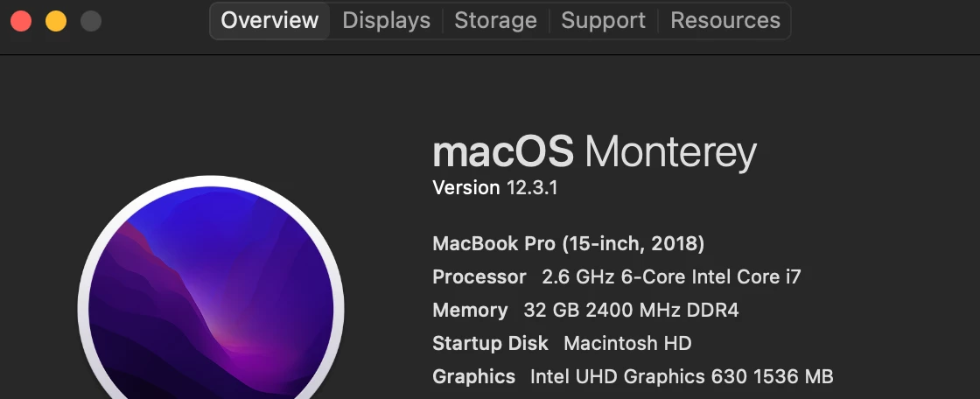Click the Macintosh HD startup disk name
This screenshot has width=980, height=399.
click(x=627, y=343)
